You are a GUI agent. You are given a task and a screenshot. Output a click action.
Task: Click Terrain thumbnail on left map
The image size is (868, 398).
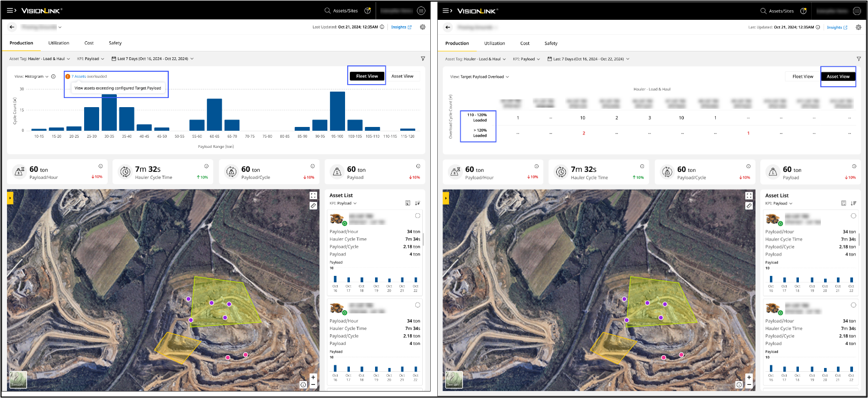tap(18, 379)
